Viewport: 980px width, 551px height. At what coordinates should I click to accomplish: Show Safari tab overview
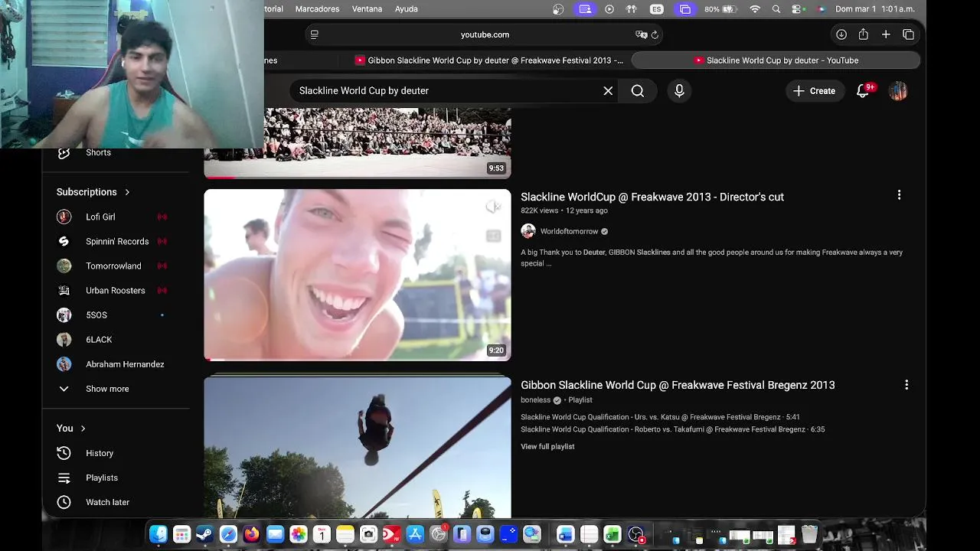(x=908, y=34)
